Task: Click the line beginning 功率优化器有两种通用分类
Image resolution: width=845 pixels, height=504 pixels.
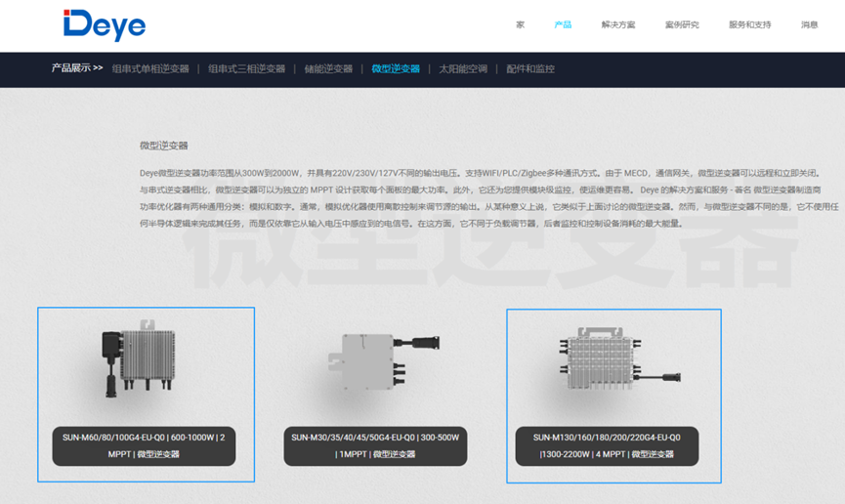Action: coord(488,206)
